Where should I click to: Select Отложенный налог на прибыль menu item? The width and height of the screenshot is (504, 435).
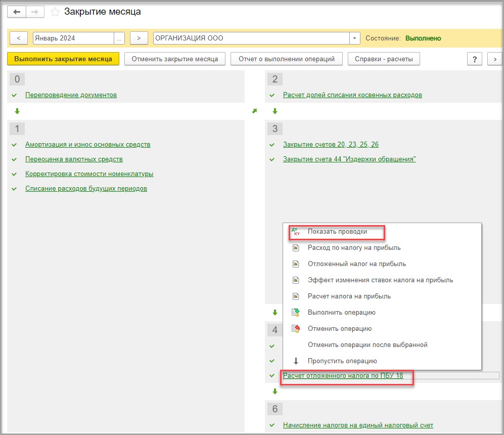382,264
